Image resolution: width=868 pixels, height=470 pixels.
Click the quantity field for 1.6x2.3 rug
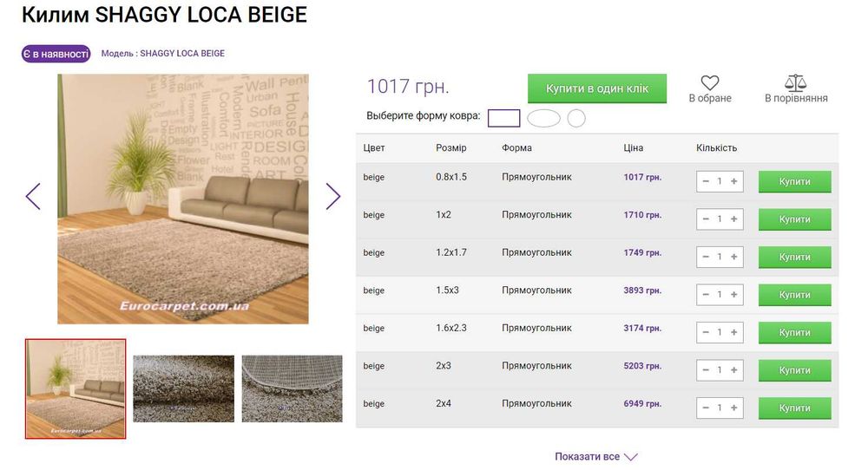pyautogui.click(x=720, y=332)
